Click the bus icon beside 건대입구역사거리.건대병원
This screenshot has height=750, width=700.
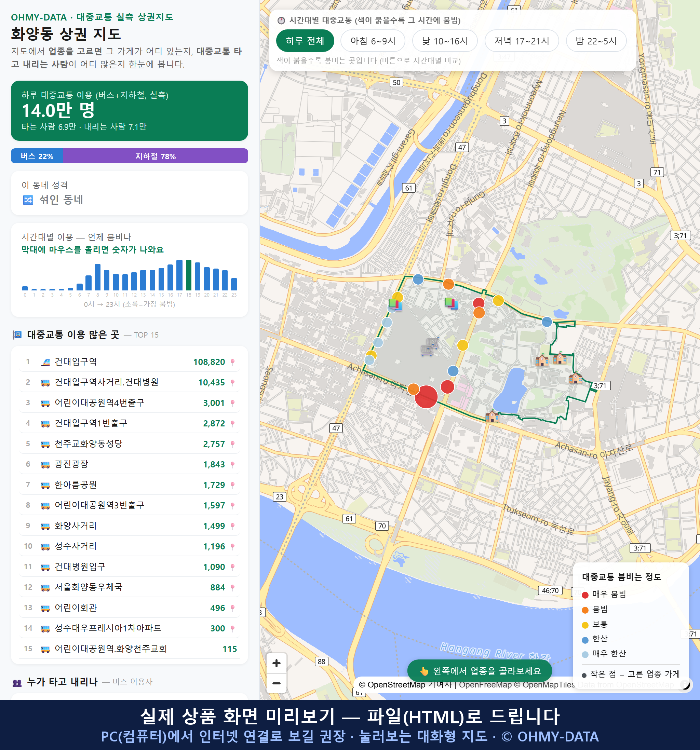[45, 383]
